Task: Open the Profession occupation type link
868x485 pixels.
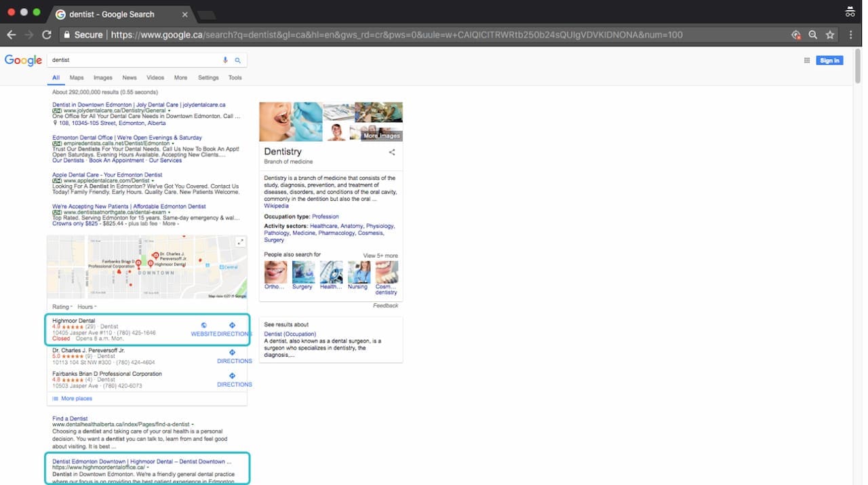Action: pos(325,217)
